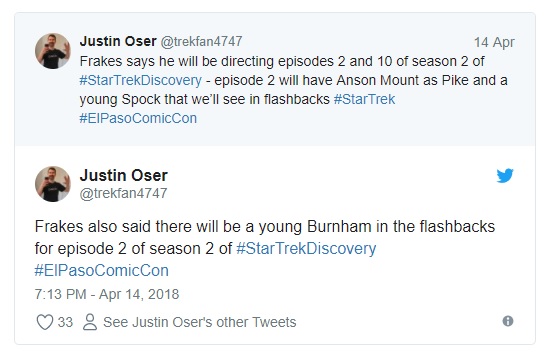Click the 14 Apr date link

tap(494, 42)
